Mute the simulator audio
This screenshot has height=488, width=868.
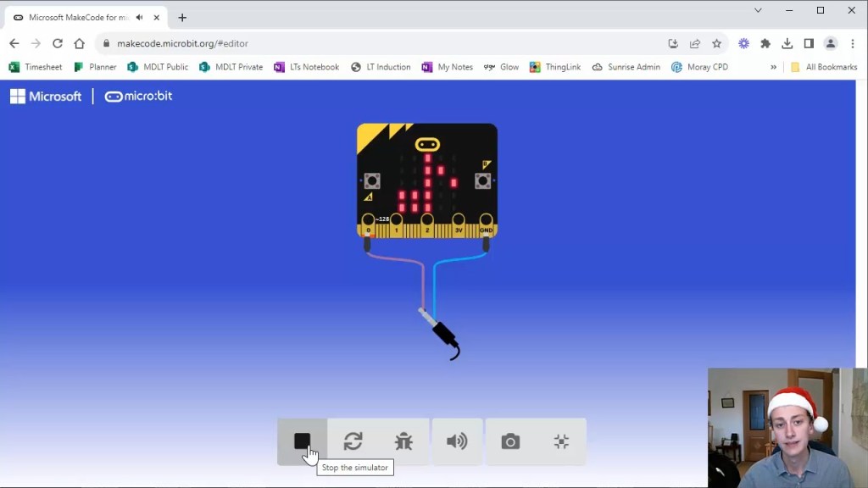[x=457, y=441]
